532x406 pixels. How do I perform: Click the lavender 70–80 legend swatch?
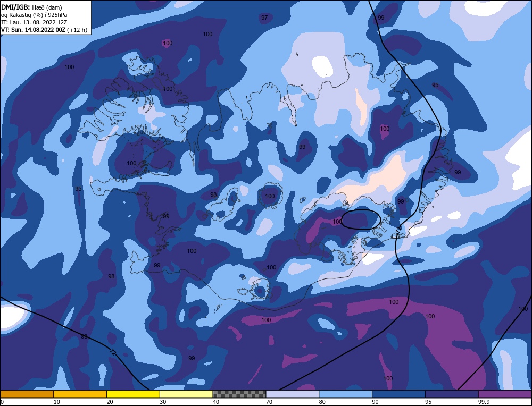pos(293,394)
